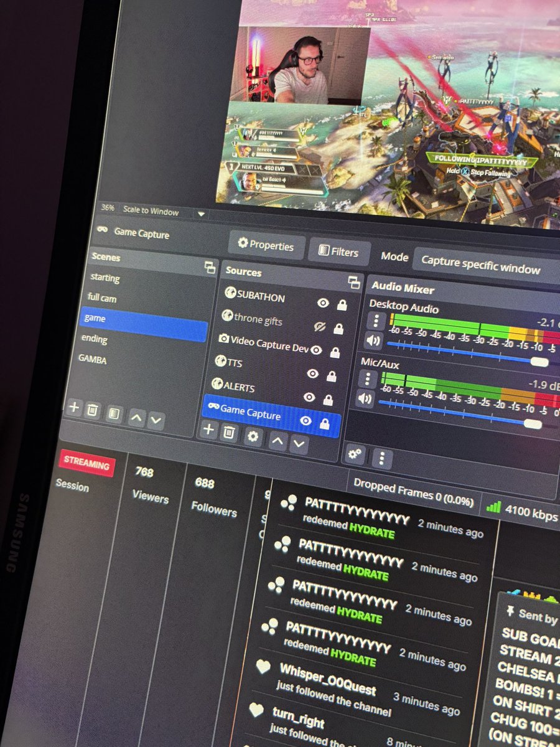Image resolution: width=560 pixels, height=747 pixels.
Task: Pop out the Sources dock
Action: coord(354,282)
